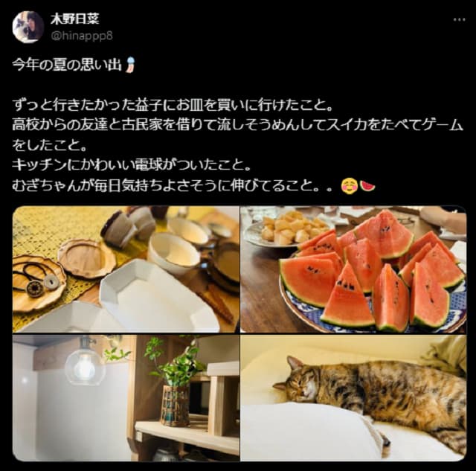Click the glass pendant bulb in the photo

point(86,365)
